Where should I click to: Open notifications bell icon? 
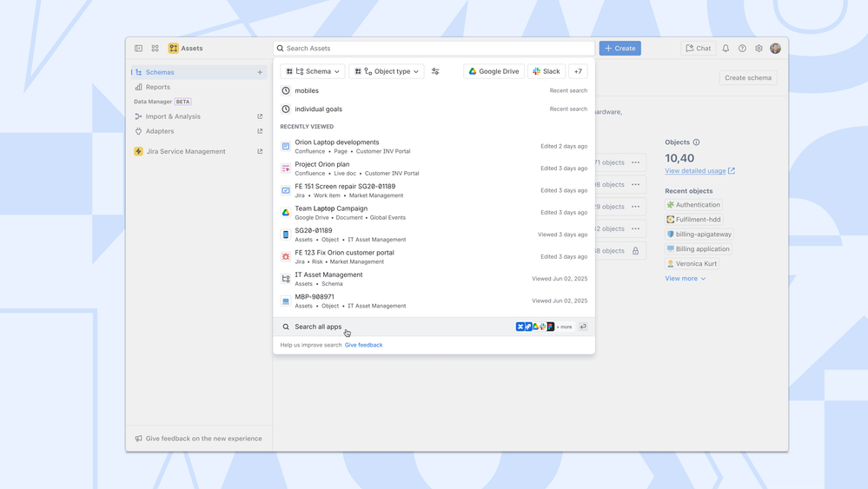coord(726,48)
